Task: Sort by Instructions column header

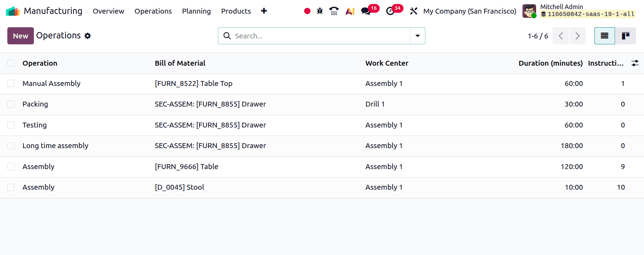Action: pos(606,63)
